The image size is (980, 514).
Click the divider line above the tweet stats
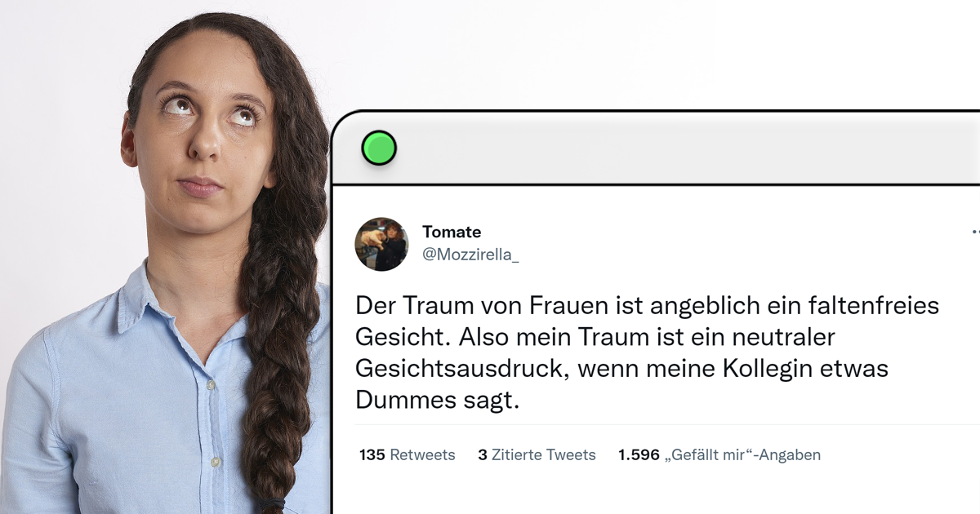click(x=667, y=424)
